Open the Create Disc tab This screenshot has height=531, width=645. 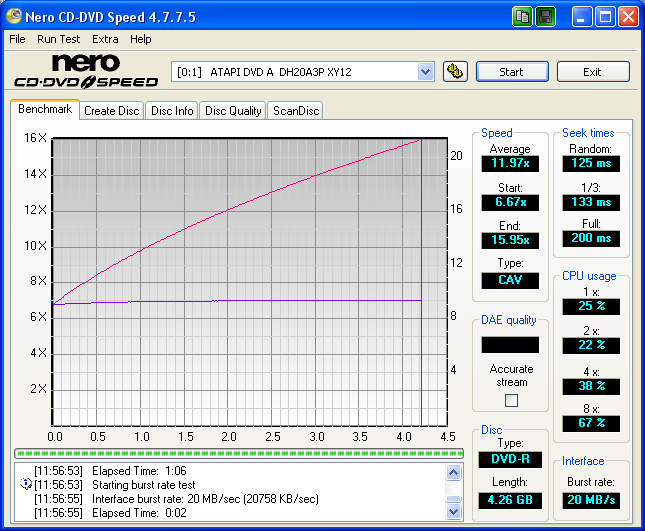click(x=112, y=111)
